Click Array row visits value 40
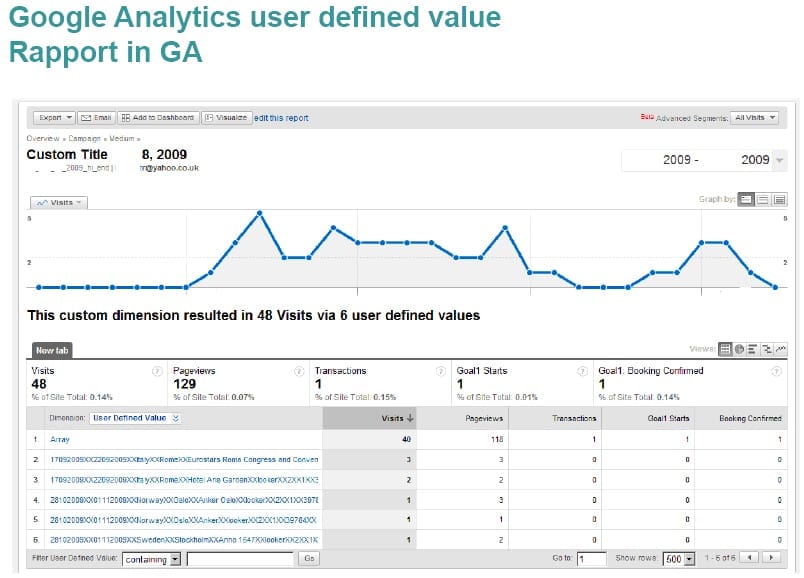This screenshot has height=578, width=804. 407,440
